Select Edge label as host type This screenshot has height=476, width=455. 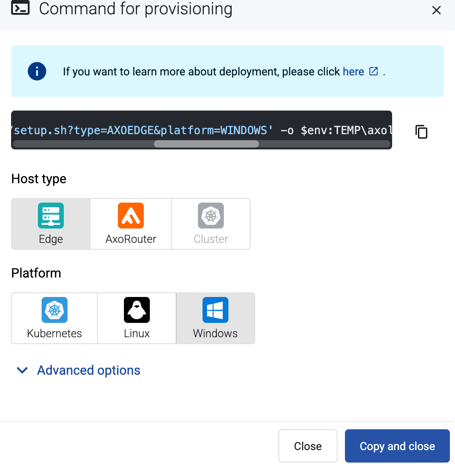(51, 239)
